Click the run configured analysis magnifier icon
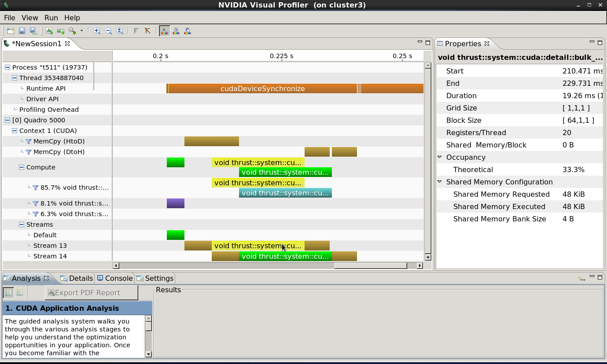The width and height of the screenshot is (607, 364). pos(72,31)
